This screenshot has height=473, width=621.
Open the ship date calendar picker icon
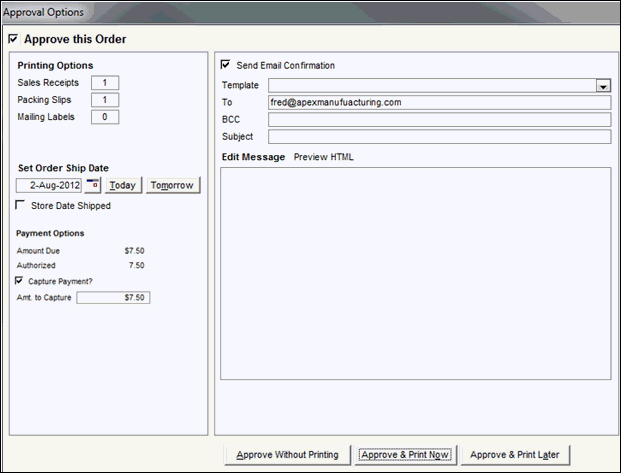[93, 185]
